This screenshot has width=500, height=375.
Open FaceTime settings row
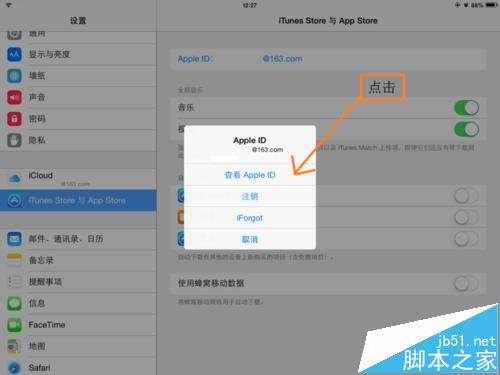click(x=78, y=325)
